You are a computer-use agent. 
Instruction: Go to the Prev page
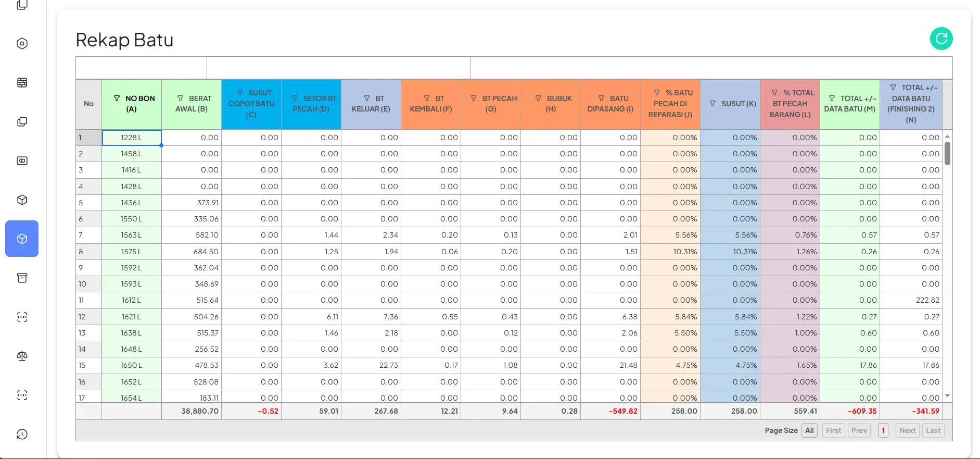click(859, 430)
